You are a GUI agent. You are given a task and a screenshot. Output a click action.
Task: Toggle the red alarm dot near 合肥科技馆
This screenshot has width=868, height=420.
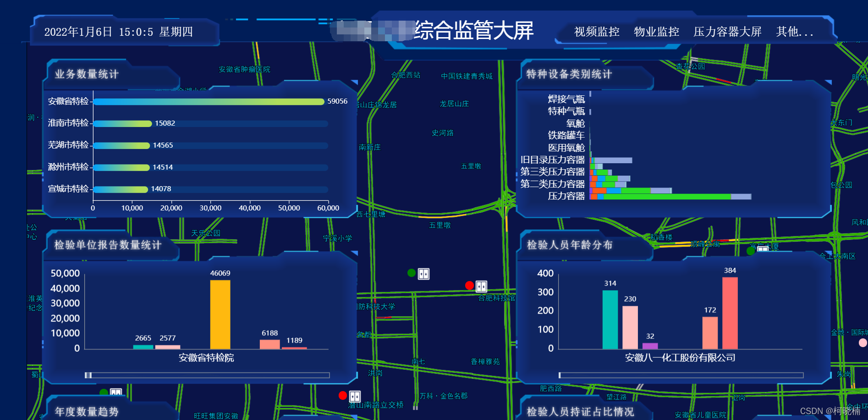469,285
